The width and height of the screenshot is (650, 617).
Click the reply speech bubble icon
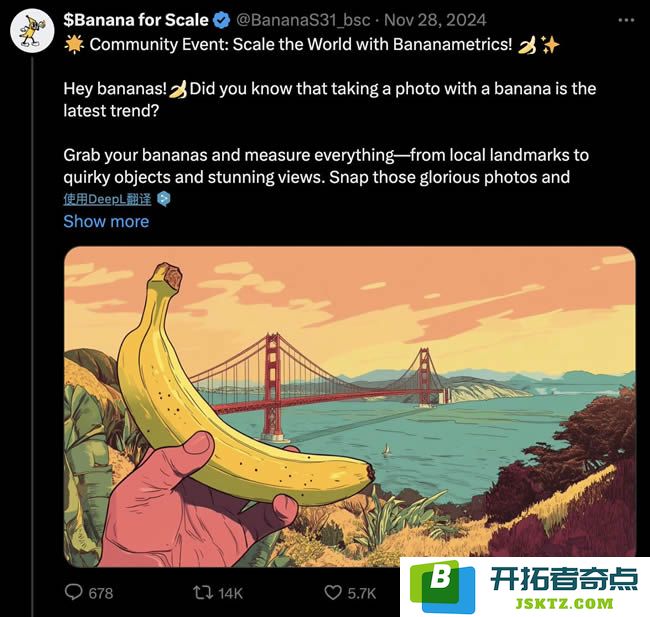[x=74, y=592]
